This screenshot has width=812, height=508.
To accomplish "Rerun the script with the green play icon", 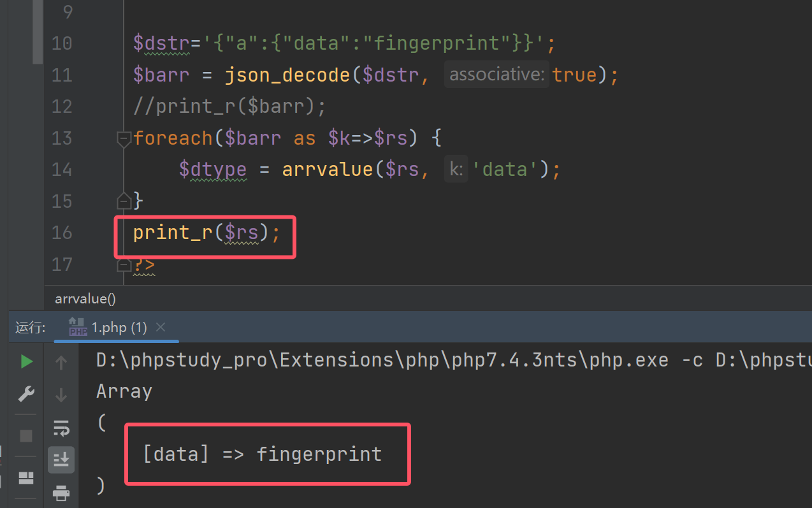I will pyautogui.click(x=26, y=362).
